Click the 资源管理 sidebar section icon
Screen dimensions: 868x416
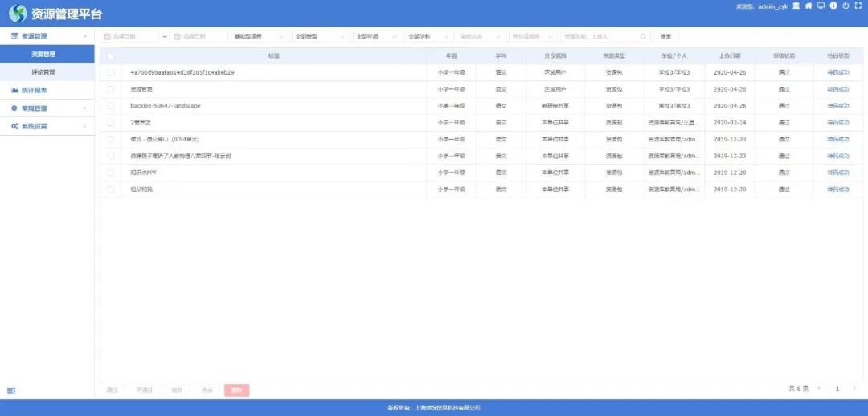[15, 36]
